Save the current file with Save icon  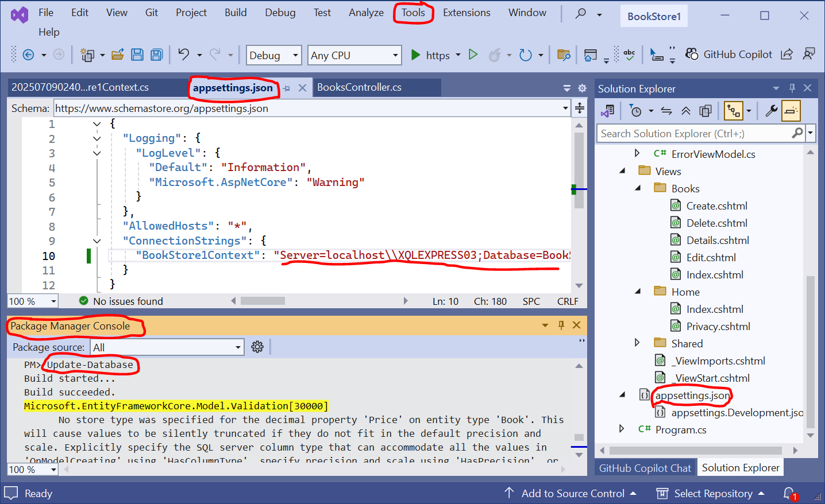(137, 55)
